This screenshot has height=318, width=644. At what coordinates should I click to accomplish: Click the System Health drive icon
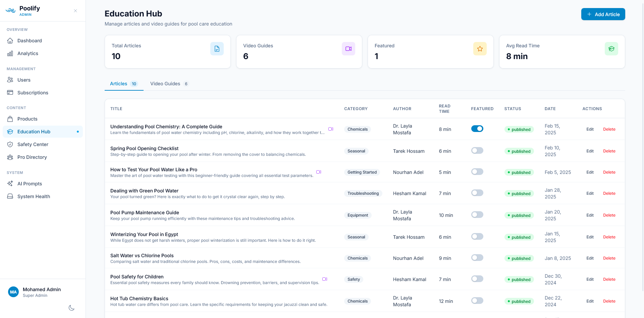click(10, 196)
